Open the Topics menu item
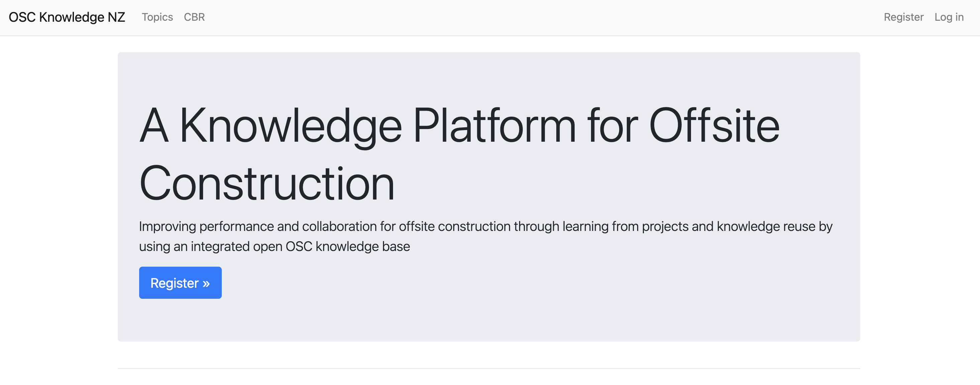Image resolution: width=980 pixels, height=385 pixels. pyautogui.click(x=157, y=17)
